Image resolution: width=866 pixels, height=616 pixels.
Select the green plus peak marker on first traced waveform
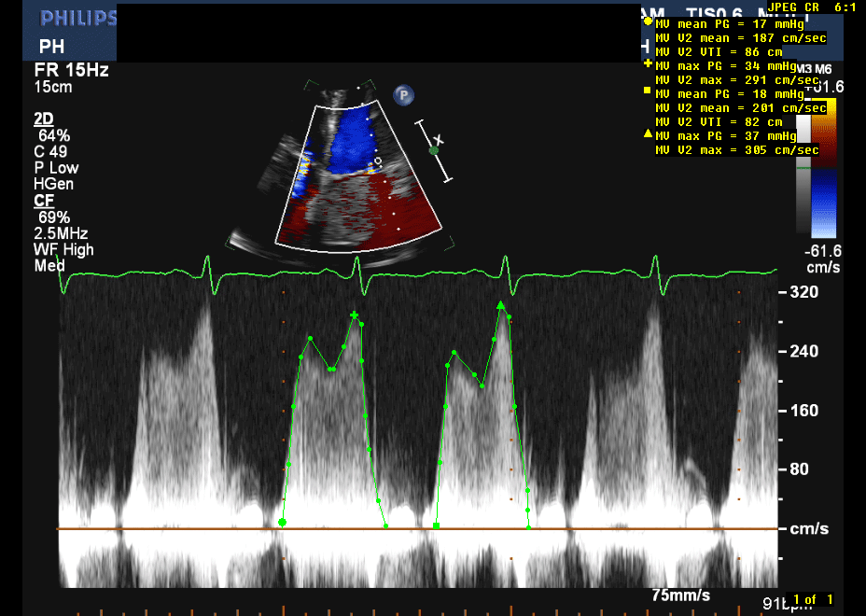click(354, 315)
